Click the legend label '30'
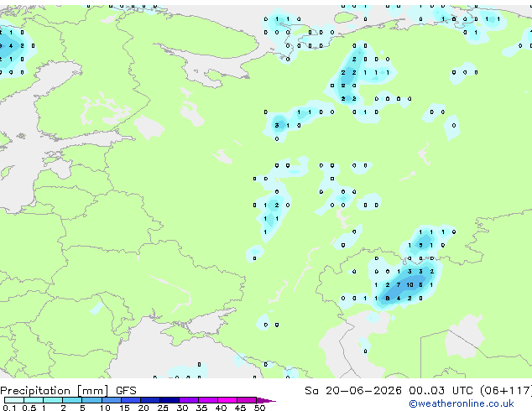 [x=182, y=408]
